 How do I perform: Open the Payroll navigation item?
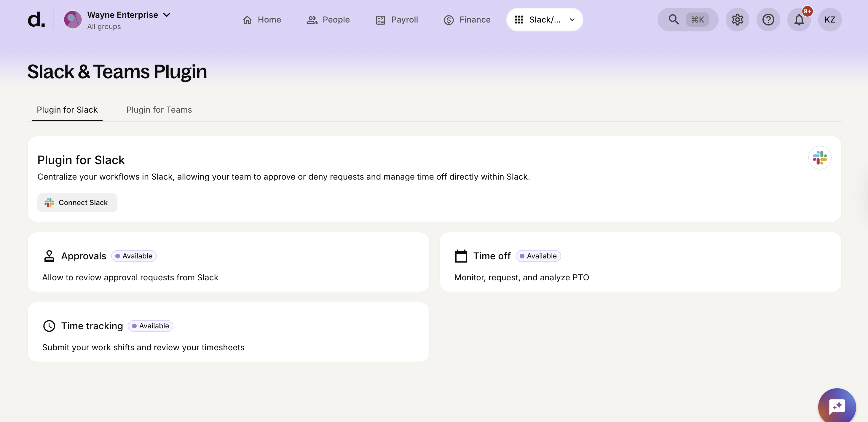point(397,20)
